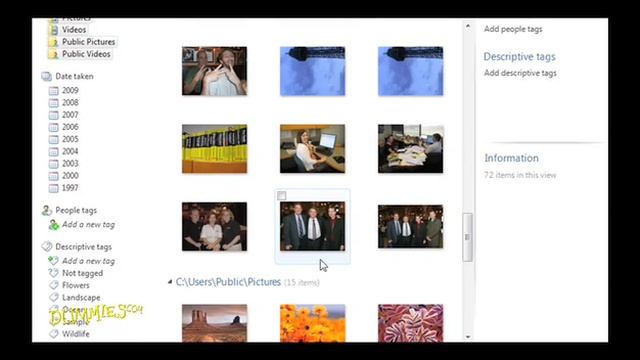Click the calendar icon for 2008
The height and width of the screenshot is (360, 640).
[x=53, y=103]
